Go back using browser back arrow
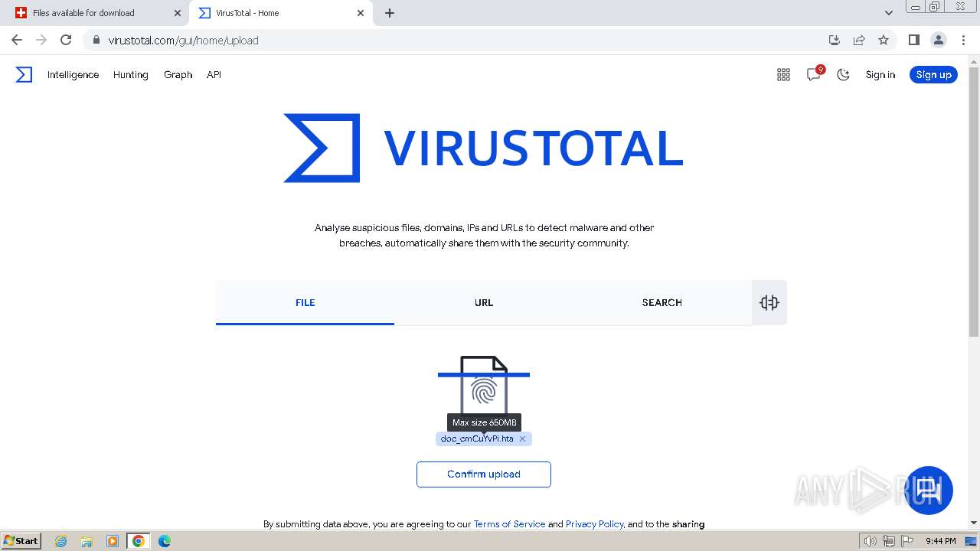Image resolution: width=980 pixels, height=551 pixels. pyautogui.click(x=17, y=40)
